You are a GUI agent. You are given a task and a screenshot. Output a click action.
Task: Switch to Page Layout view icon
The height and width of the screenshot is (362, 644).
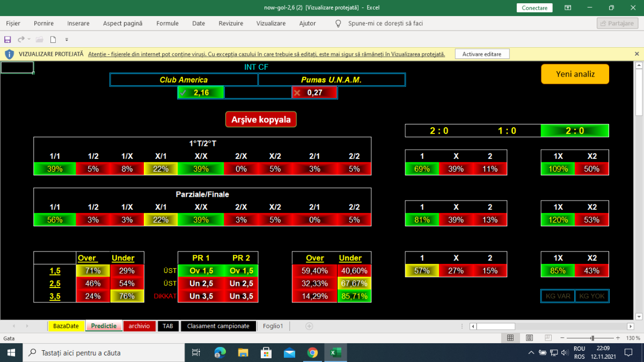tap(529, 338)
